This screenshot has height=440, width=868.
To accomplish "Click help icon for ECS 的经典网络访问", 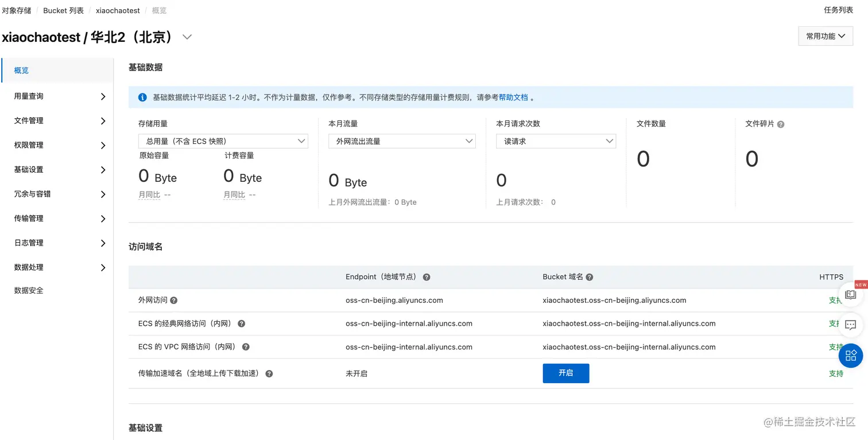I will click(x=241, y=324).
